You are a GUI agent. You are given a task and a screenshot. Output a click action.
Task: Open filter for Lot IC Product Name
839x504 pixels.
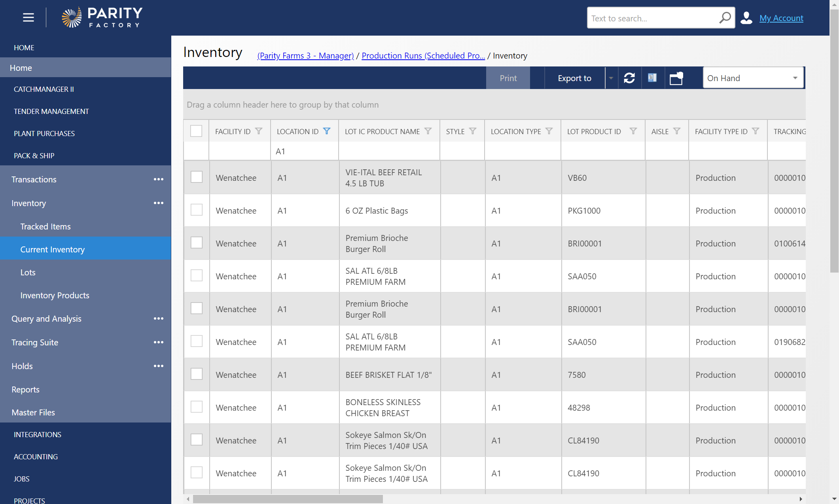428,131
